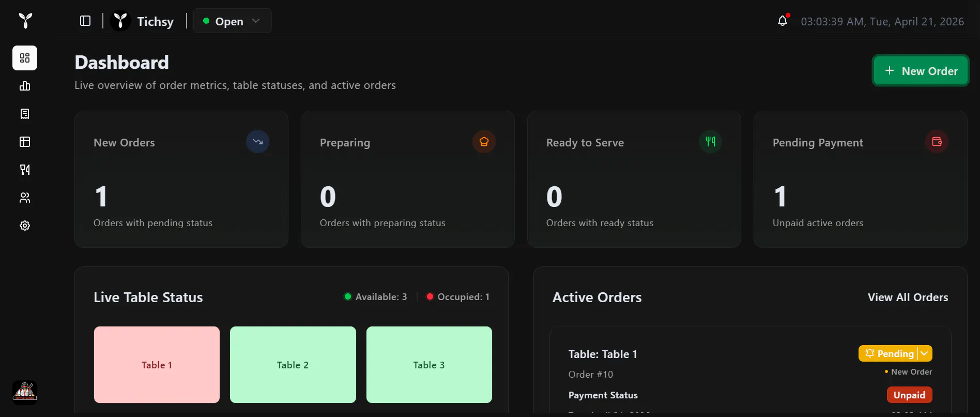
Task: Click 'Orders with pending status' text
Action: coord(153,223)
